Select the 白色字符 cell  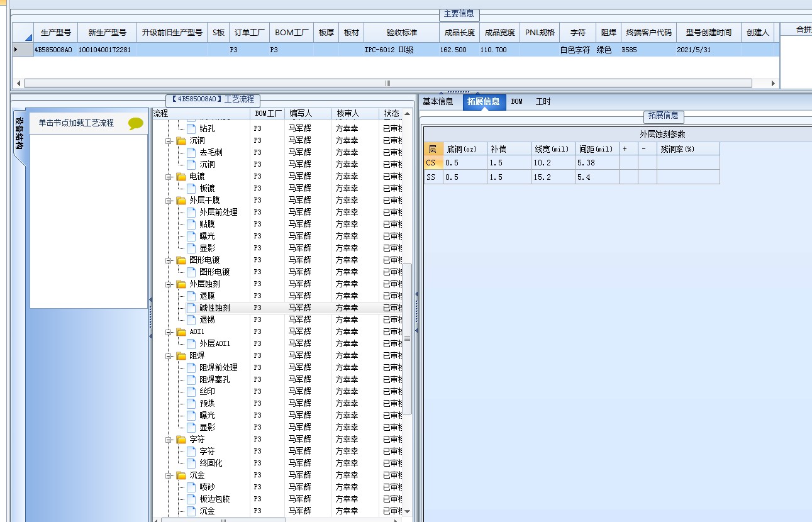click(x=577, y=50)
